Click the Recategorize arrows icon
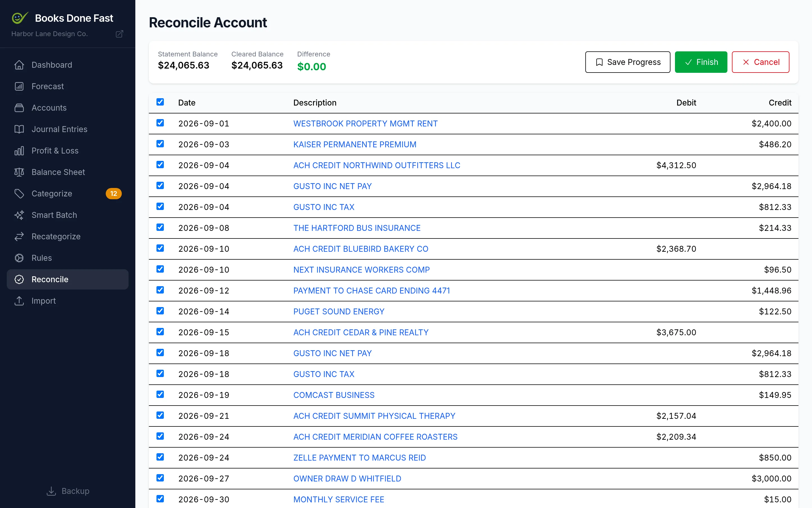The width and height of the screenshot is (812, 508). pyautogui.click(x=19, y=237)
